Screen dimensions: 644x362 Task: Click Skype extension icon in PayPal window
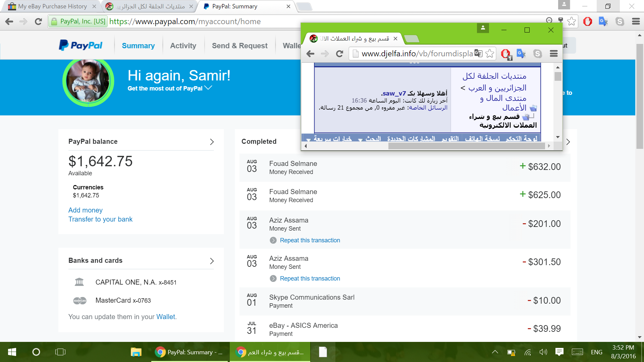point(620,21)
